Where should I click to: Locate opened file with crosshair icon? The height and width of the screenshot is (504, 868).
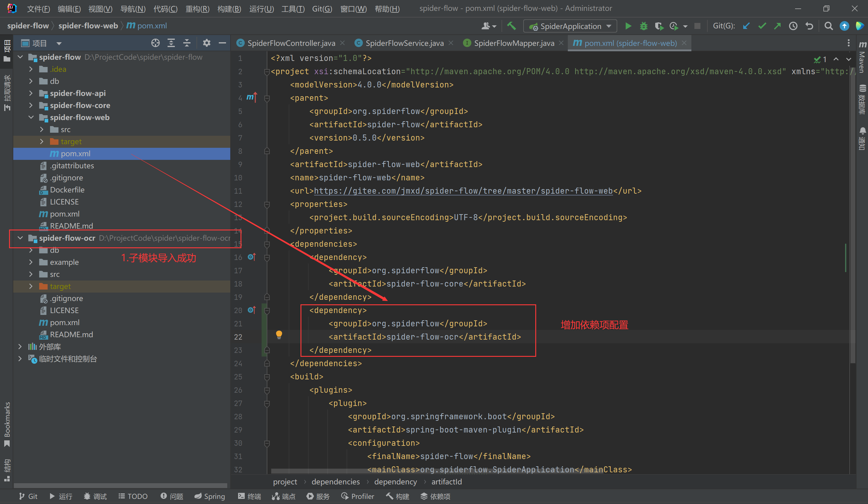[x=155, y=43]
